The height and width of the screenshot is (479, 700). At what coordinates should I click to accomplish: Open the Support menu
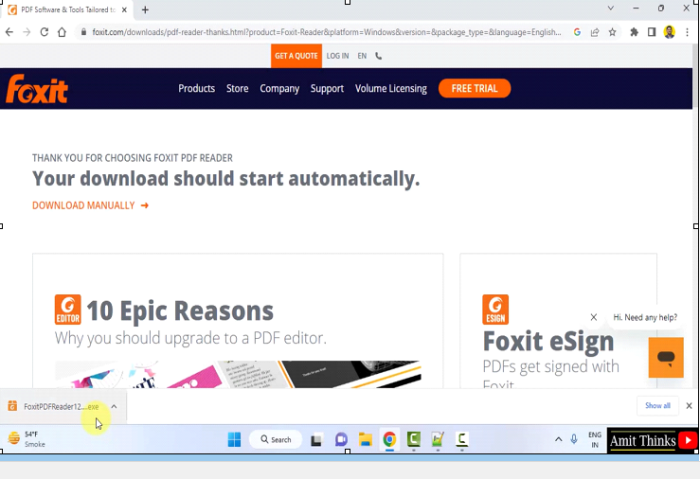coord(327,88)
